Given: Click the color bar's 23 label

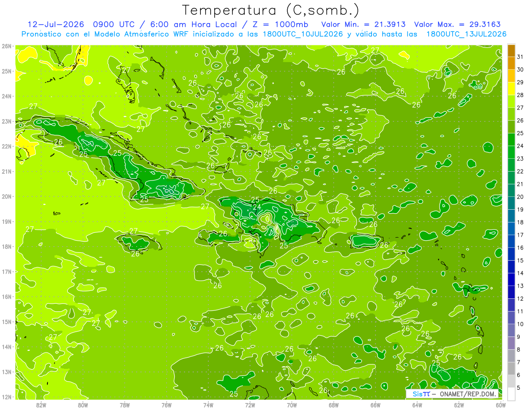Looking at the screenshot, I should pos(520,159).
